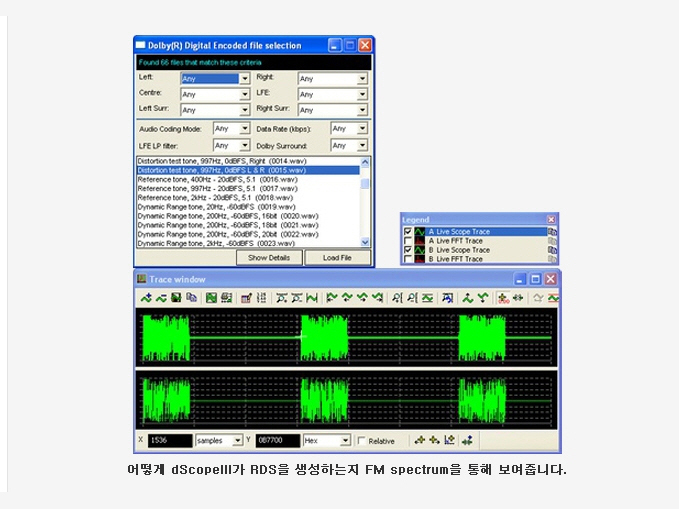This screenshot has height=509, width=679.
Task: Open the X axis samples units dropdown
Action: [x=237, y=441]
